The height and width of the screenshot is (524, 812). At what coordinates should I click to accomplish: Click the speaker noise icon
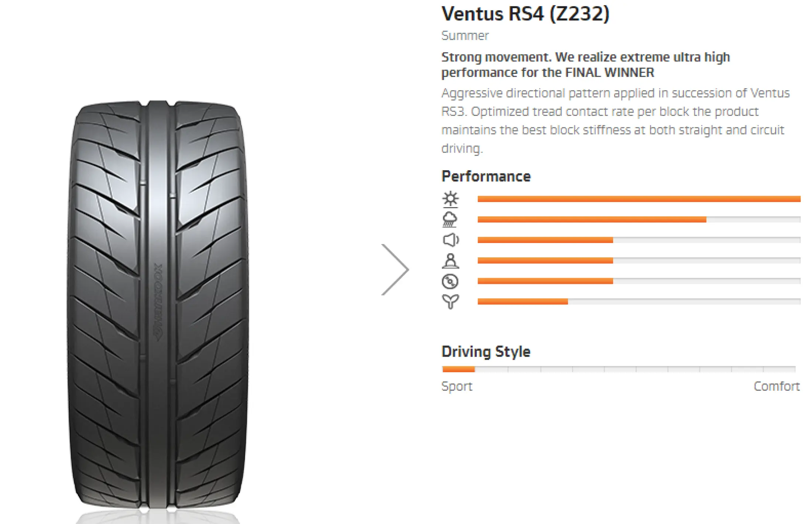click(450, 240)
